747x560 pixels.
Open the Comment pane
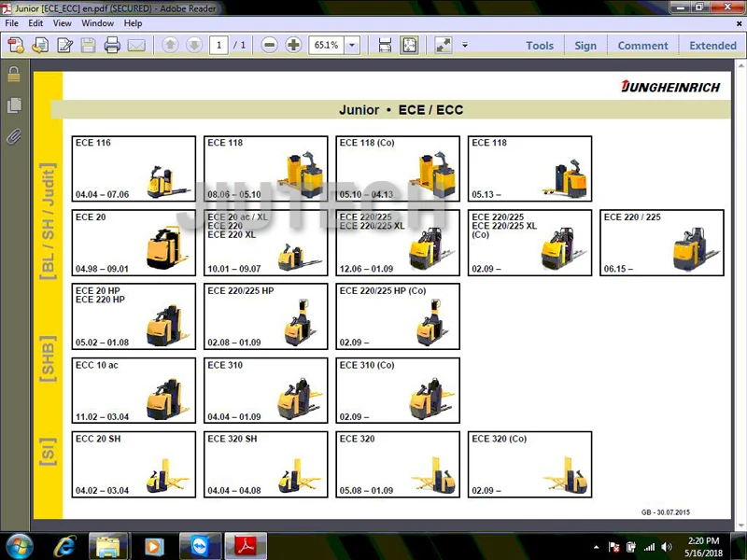coord(642,46)
